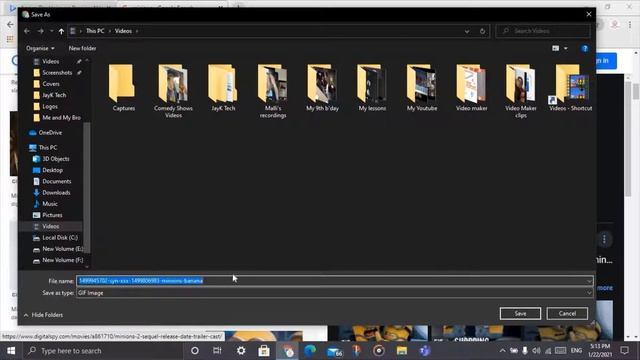Select JayK Tech in the navigation pane
This screenshot has width=640, height=360.
point(54,95)
